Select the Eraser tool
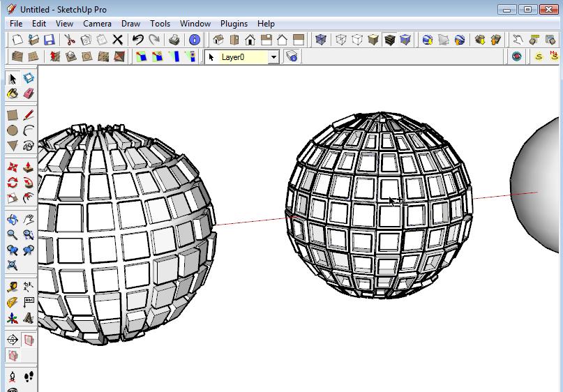The width and height of the screenshot is (563, 392). click(29, 94)
